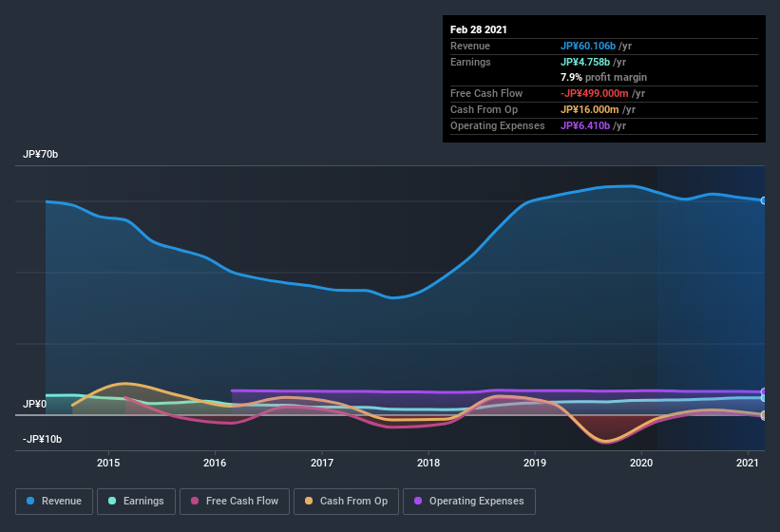The height and width of the screenshot is (532, 780).
Task: Click the Operating Expenses purple endpoint marker
Action: [764, 391]
